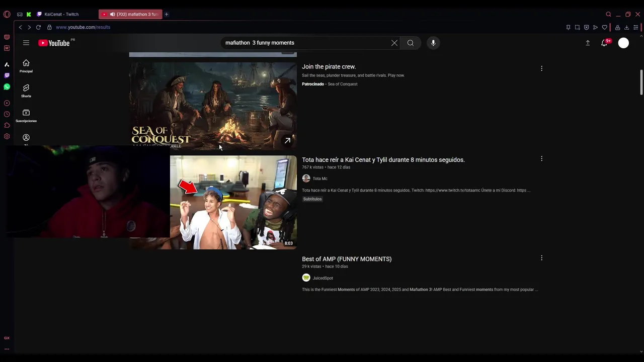Viewport: 644px width, 362px height.
Task: Open WhatsApp in the Opera sidebar
Action: 7,87
